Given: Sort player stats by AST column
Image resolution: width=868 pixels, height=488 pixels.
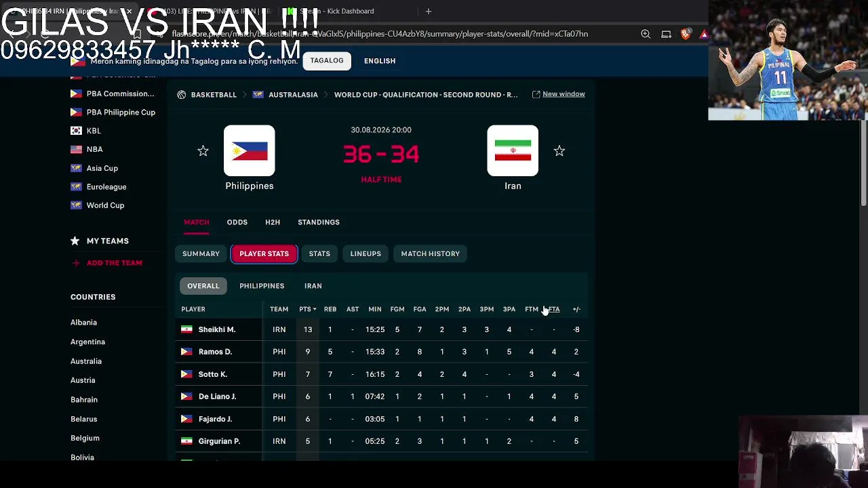Looking at the screenshot, I should tap(353, 309).
